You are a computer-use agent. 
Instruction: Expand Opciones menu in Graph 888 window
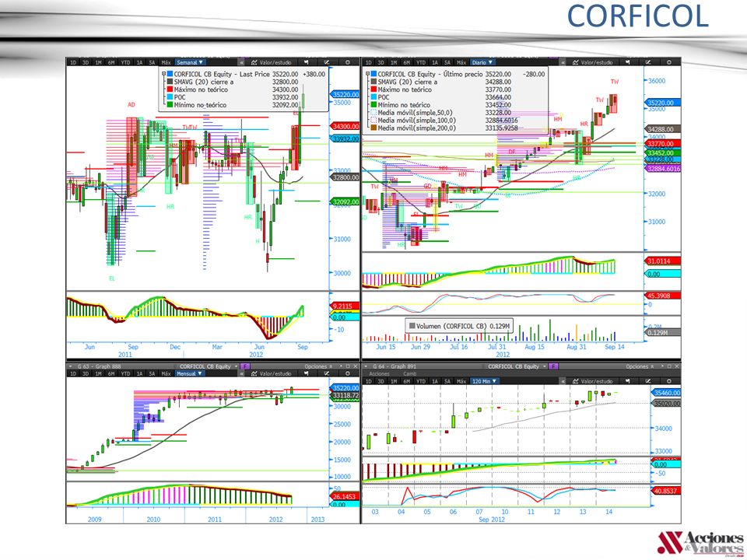pyautogui.click(x=317, y=366)
